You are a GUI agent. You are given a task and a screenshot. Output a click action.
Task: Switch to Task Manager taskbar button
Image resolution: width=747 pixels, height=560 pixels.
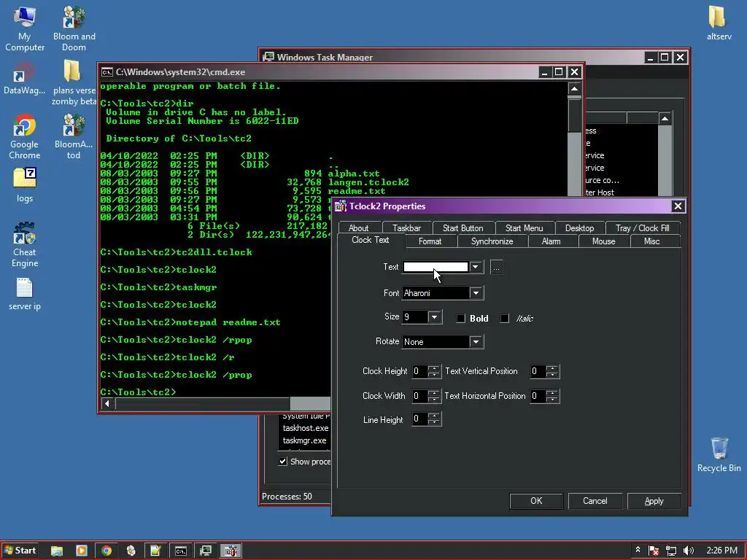[205, 551]
